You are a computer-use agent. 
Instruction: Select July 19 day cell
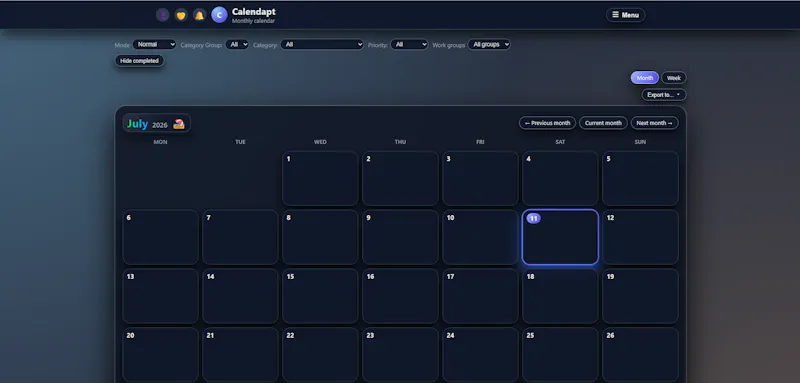tap(640, 296)
